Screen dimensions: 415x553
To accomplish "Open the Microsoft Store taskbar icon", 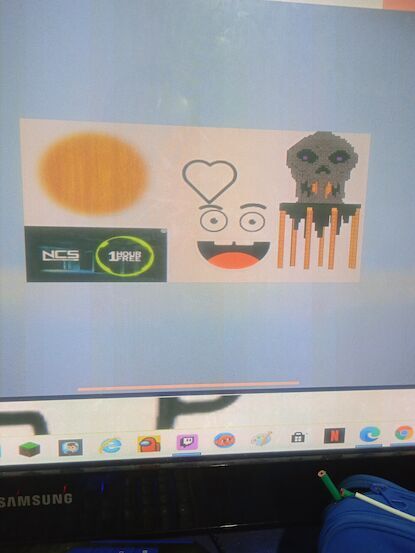I will [x=298, y=437].
